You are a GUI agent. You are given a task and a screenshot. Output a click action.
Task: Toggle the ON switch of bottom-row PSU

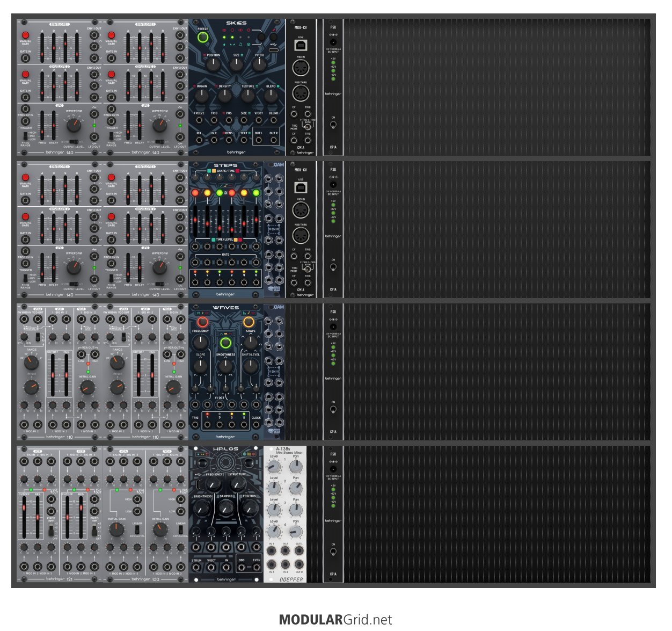coord(333,552)
